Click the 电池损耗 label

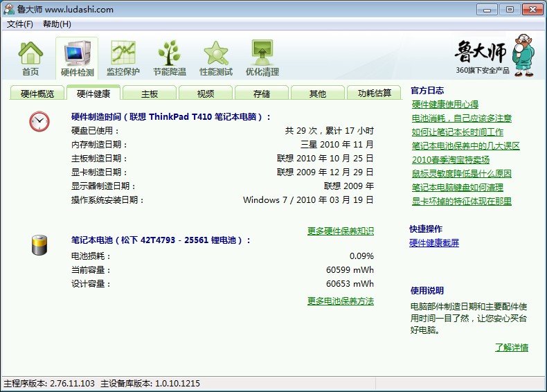coord(91,256)
